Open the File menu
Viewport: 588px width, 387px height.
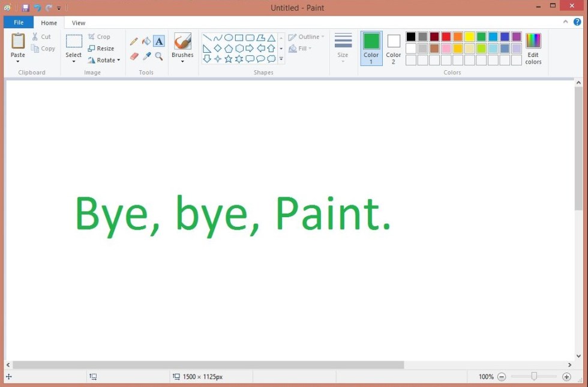(x=19, y=23)
